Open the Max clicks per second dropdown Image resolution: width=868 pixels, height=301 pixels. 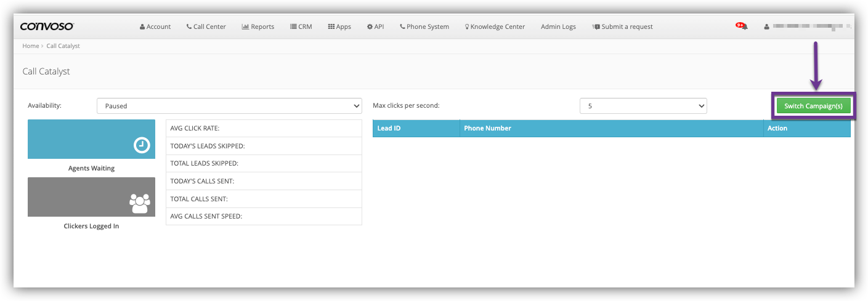coord(643,106)
